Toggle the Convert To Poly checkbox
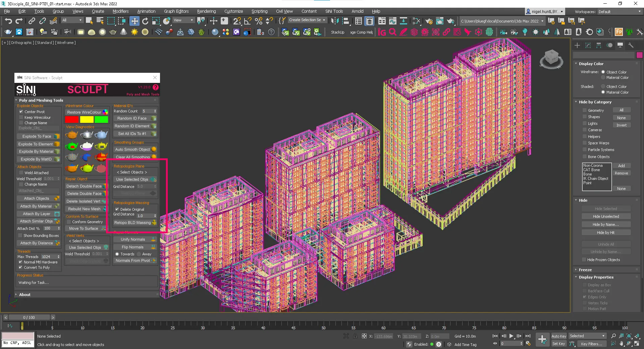 click(20, 267)
